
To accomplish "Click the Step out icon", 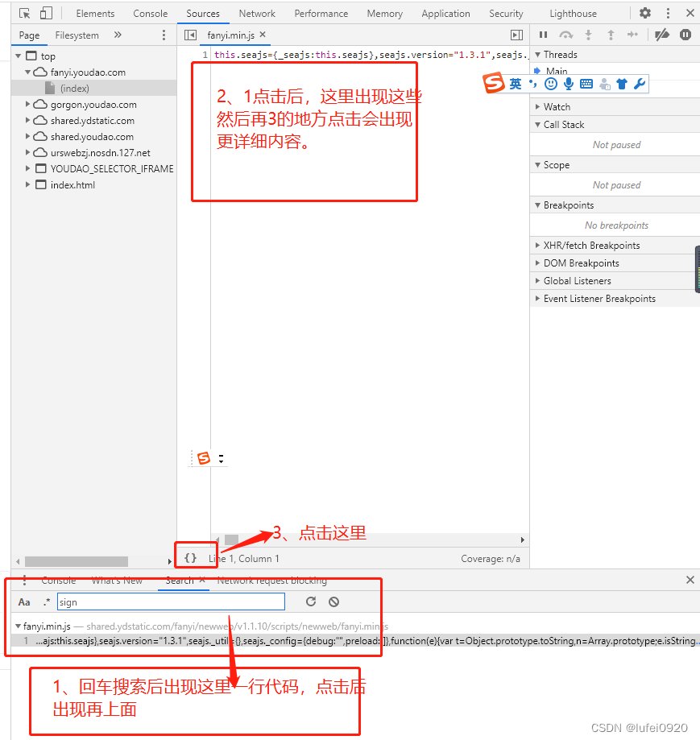I will point(611,35).
